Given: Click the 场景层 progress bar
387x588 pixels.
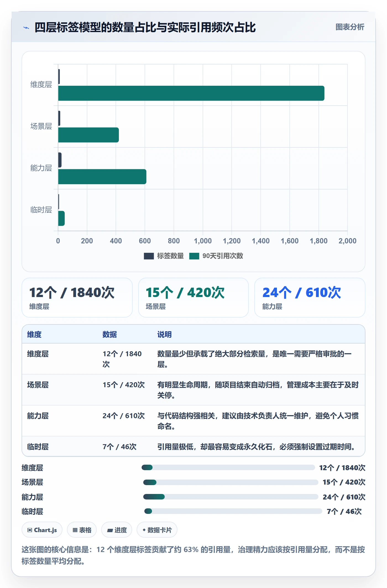Looking at the screenshot, I should [x=231, y=482].
